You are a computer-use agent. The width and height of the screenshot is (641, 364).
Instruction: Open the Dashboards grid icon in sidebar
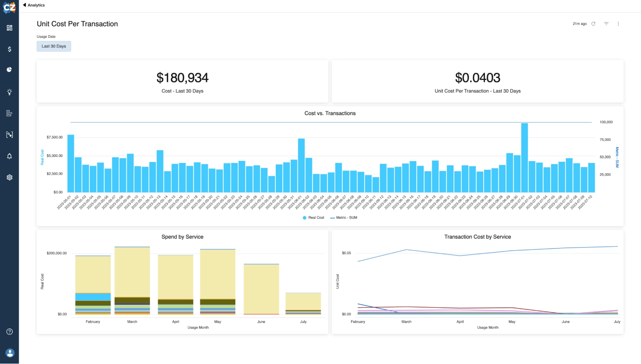coord(9,28)
